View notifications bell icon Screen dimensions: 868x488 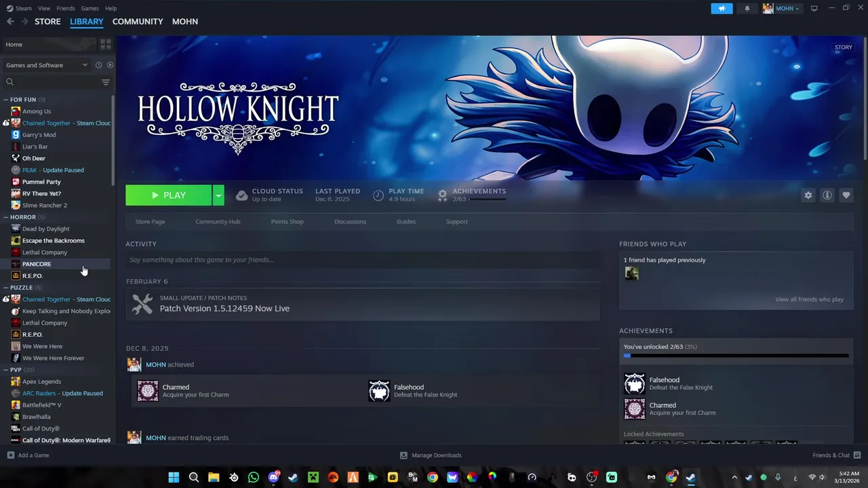747,8
